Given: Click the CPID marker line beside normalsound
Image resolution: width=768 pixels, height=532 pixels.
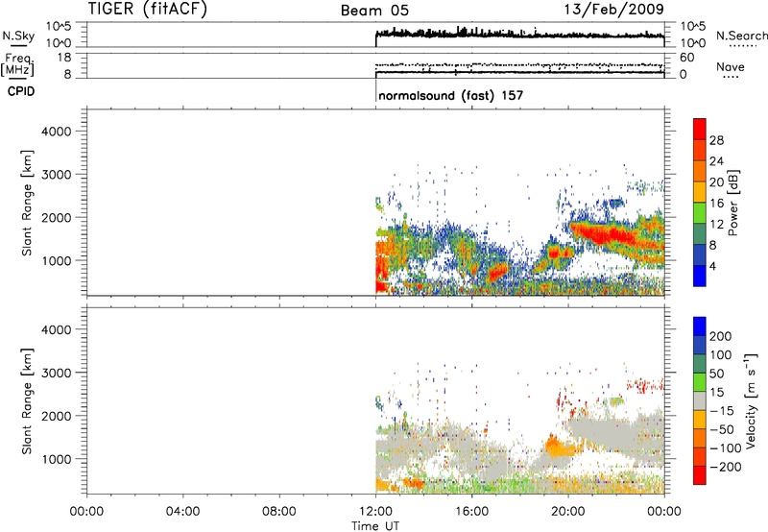Looking at the screenshot, I should pyautogui.click(x=375, y=91).
